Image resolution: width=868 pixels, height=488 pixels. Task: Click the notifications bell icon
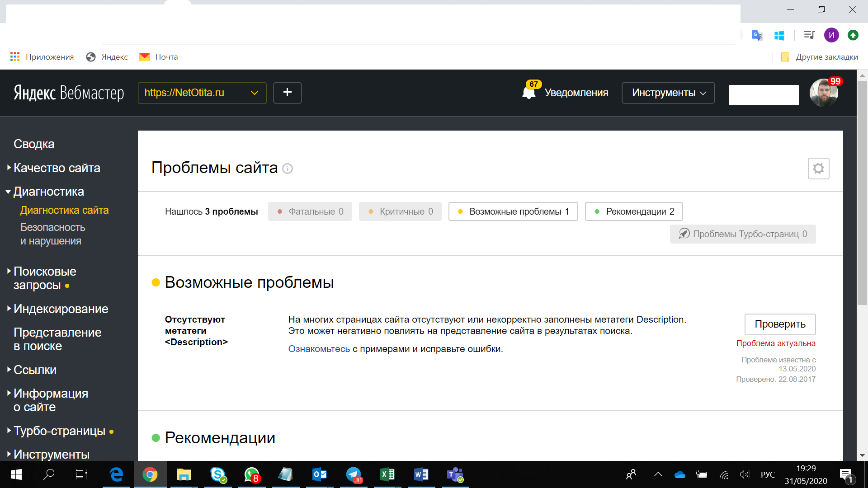coord(528,93)
